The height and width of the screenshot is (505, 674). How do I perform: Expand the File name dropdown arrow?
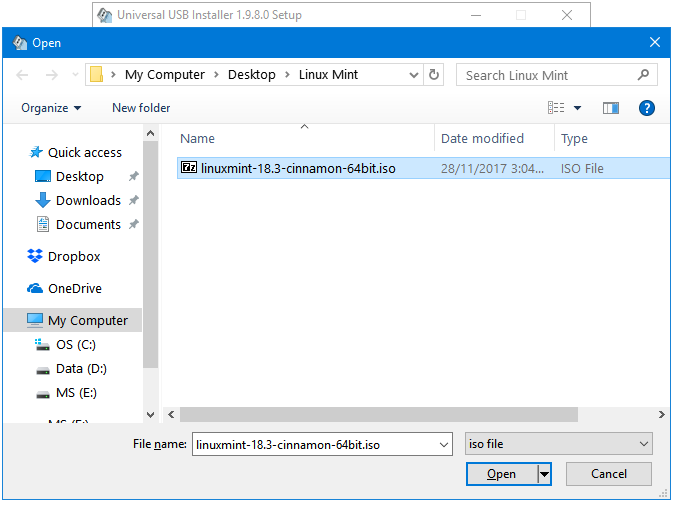coord(444,444)
